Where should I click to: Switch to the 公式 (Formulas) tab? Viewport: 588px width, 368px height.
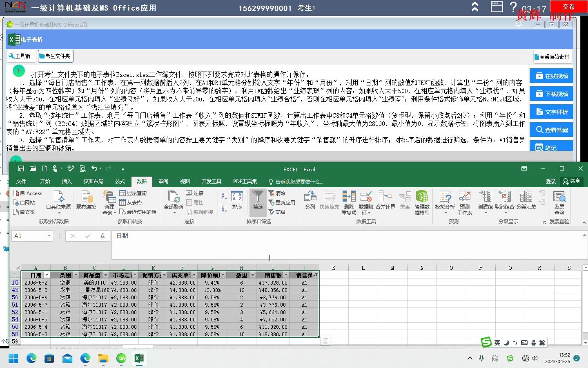coord(120,182)
